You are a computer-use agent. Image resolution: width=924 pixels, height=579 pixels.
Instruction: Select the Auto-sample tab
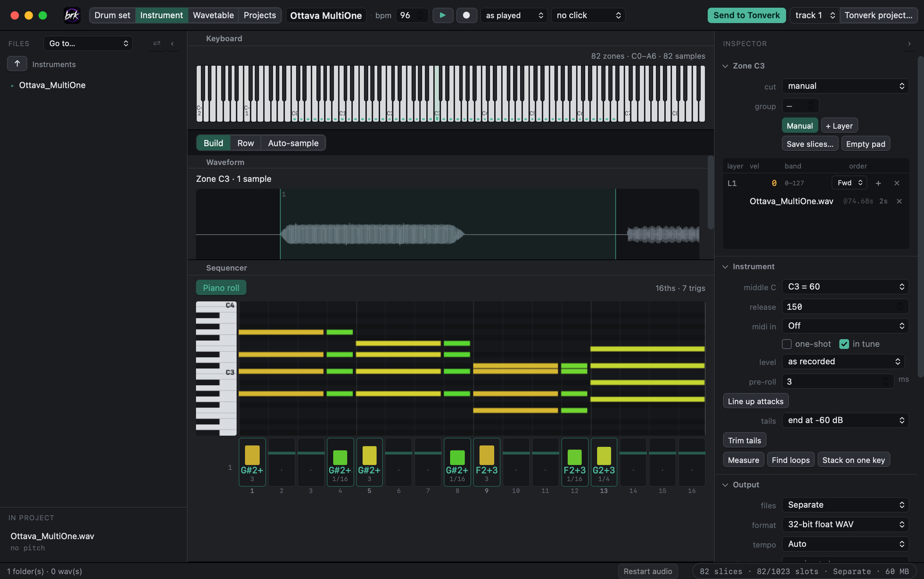point(293,143)
